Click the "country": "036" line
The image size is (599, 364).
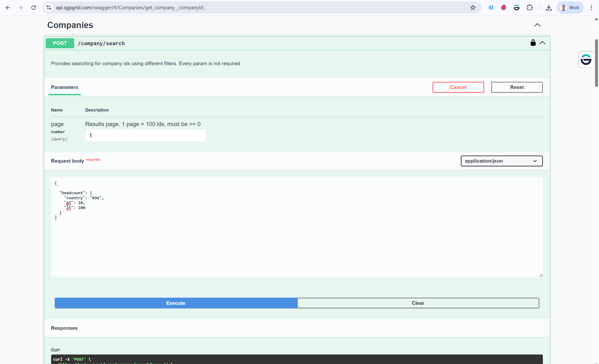[x=84, y=198]
